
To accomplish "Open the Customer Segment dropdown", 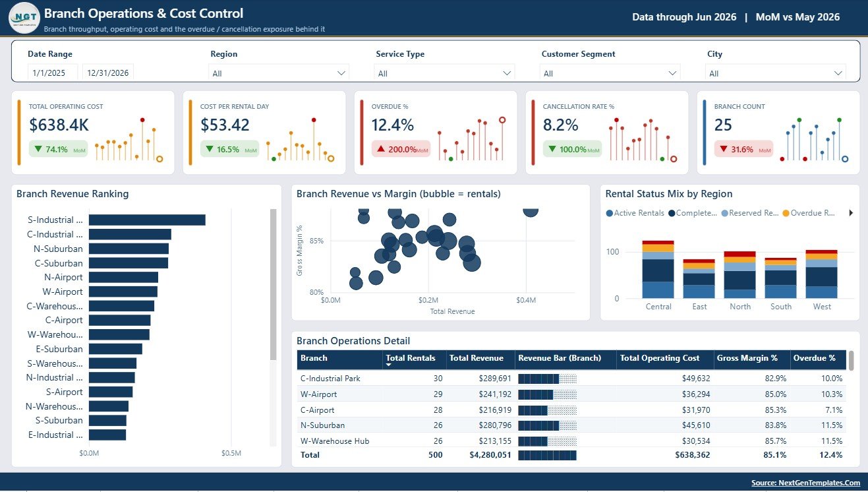I will coord(610,73).
